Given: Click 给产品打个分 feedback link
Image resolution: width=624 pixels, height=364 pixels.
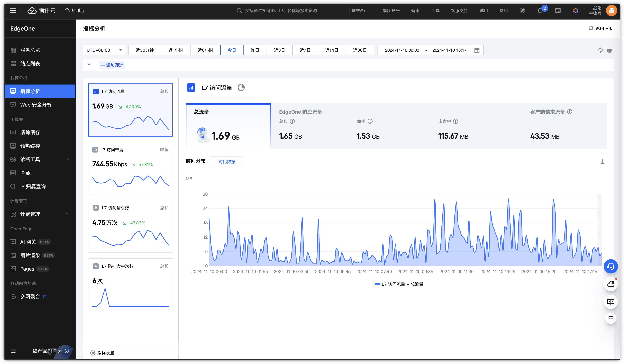Looking at the screenshot, I should pos(50,351).
